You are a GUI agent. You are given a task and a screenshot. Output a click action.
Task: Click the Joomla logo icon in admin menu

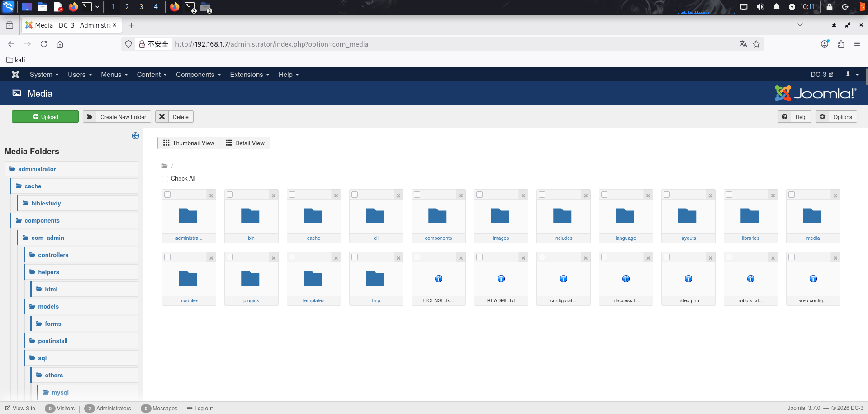pyautogui.click(x=15, y=75)
